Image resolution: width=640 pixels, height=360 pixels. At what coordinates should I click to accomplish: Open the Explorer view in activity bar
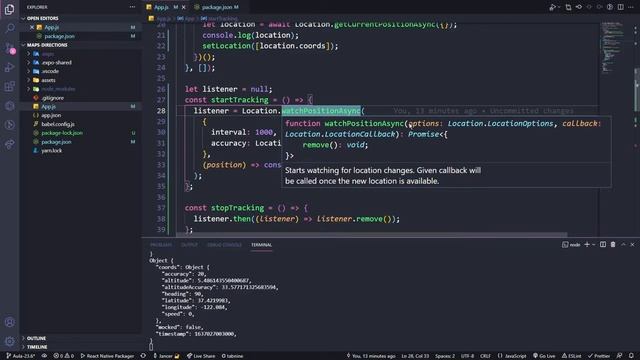(x=9, y=9)
